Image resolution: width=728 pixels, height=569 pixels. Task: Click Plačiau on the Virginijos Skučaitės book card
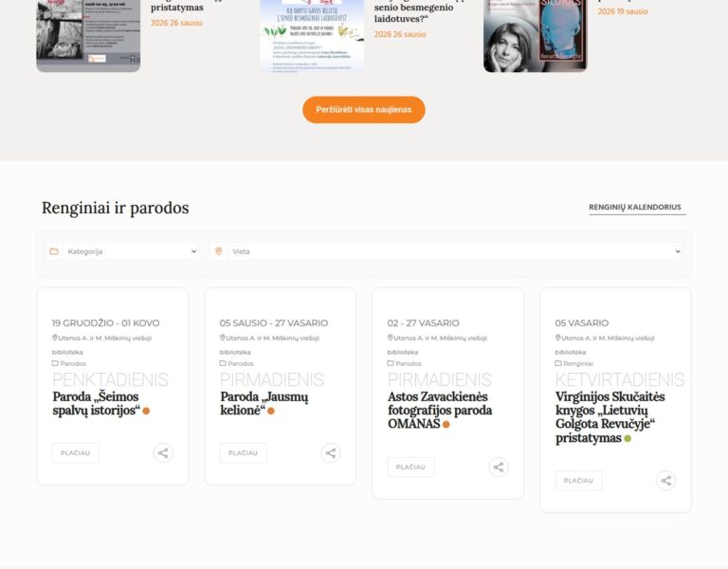(x=578, y=481)
